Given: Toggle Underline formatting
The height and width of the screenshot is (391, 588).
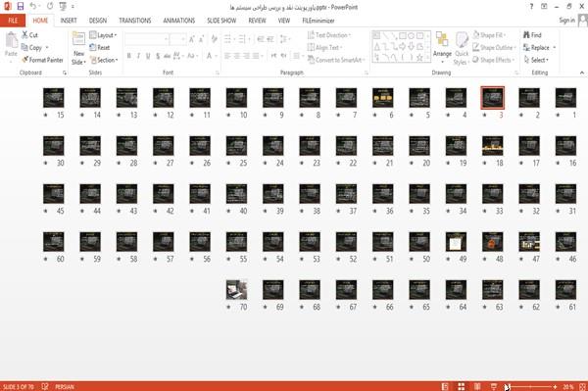Looking at the screenshot, I should (x=148, y=56).
